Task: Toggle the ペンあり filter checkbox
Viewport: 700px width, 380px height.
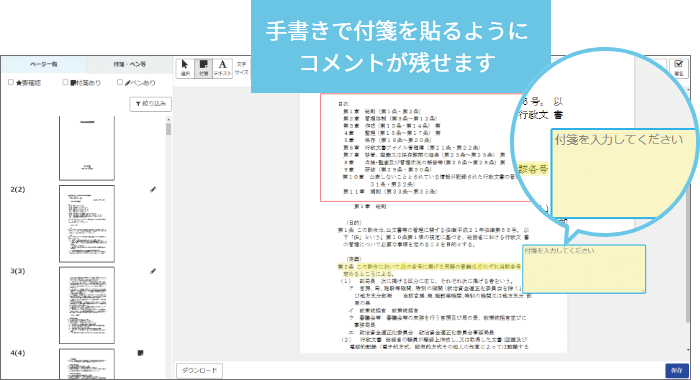Action: point(120,82)
